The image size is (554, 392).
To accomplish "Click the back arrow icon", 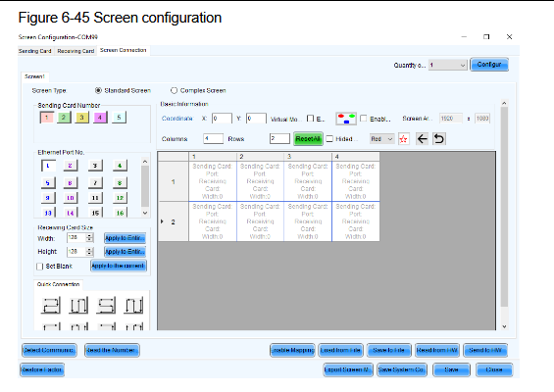I will tap(423, 139).
